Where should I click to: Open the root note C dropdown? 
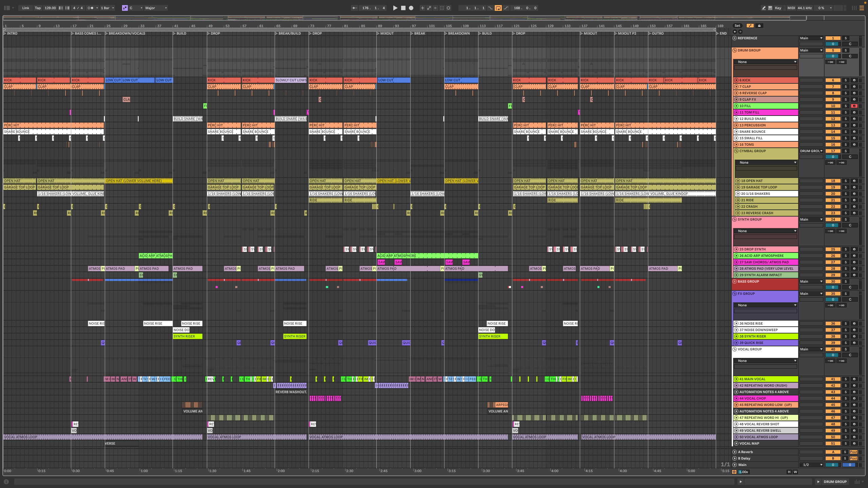[136, 8]
